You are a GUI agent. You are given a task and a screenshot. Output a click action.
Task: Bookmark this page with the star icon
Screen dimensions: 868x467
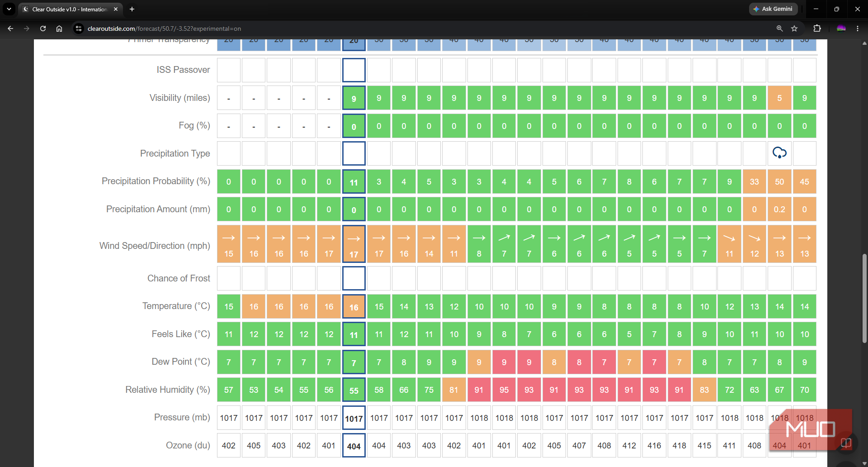[x=794, y=29]
